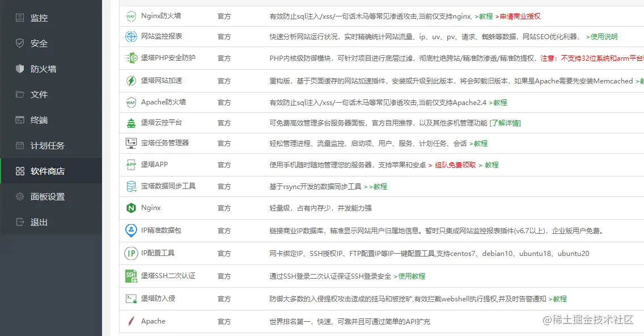Click the 堡塔防入侵 plugin name
Viewport: 644px width, 336px height.
[158, 298]
